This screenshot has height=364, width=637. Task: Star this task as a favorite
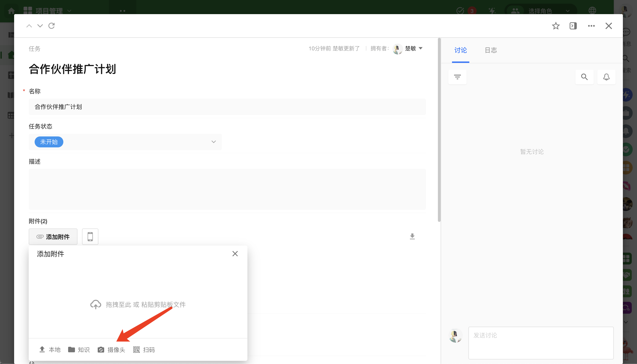555,26
